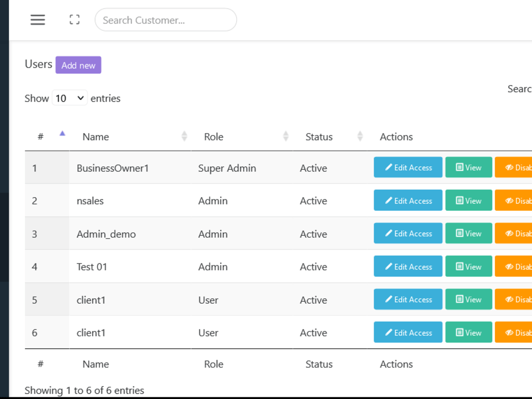This screenshot has height=399, width=532.
Task: Click the # column ascending sort arrow
Action: tap(62, 134)
